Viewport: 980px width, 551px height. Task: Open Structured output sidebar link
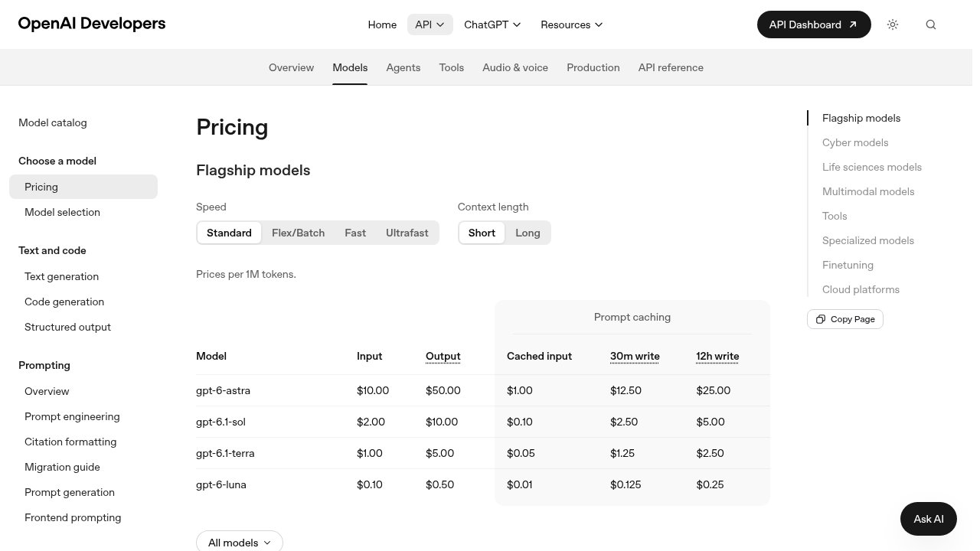[67, 327]
